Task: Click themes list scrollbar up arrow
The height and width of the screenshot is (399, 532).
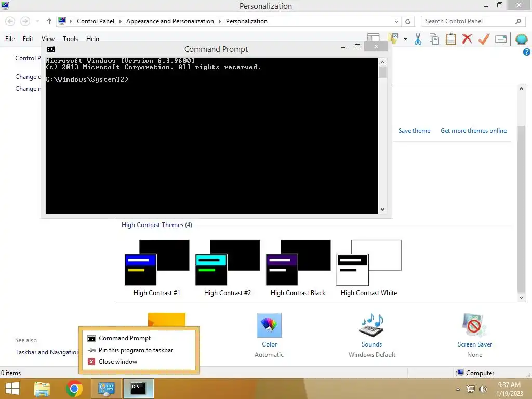Action: [x=521, y=89]
